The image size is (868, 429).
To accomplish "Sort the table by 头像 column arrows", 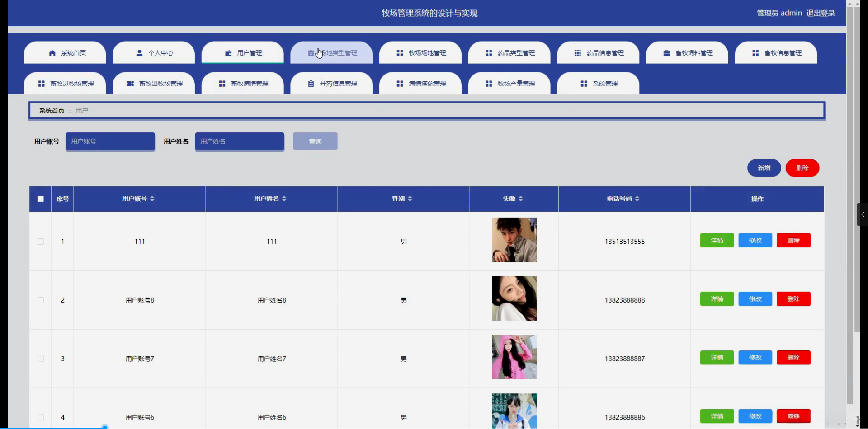I will pyautogui.click(x=521, y=199).
